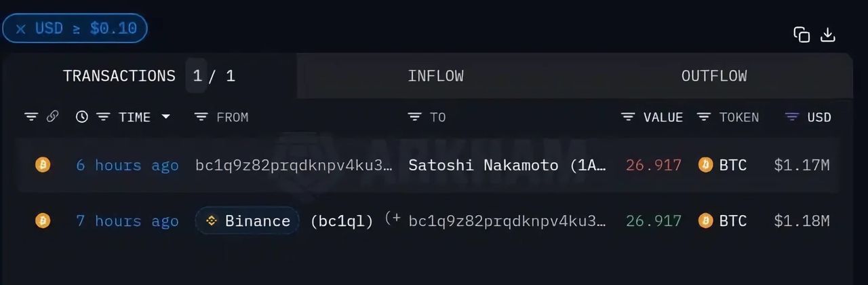Click the clock icon beside TIME
This screenshot has width=868, height=285.
(82, 117)
